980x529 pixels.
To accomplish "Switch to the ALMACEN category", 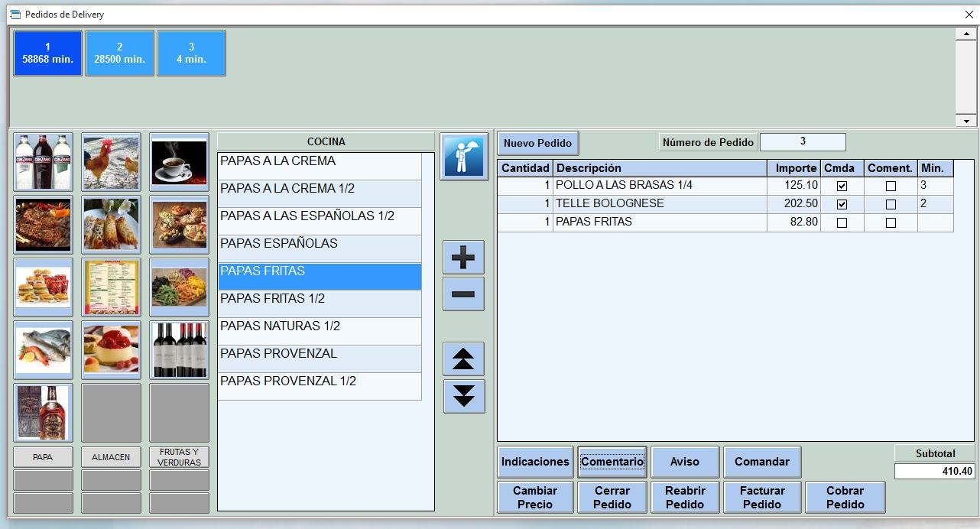I will click(111, 456).
